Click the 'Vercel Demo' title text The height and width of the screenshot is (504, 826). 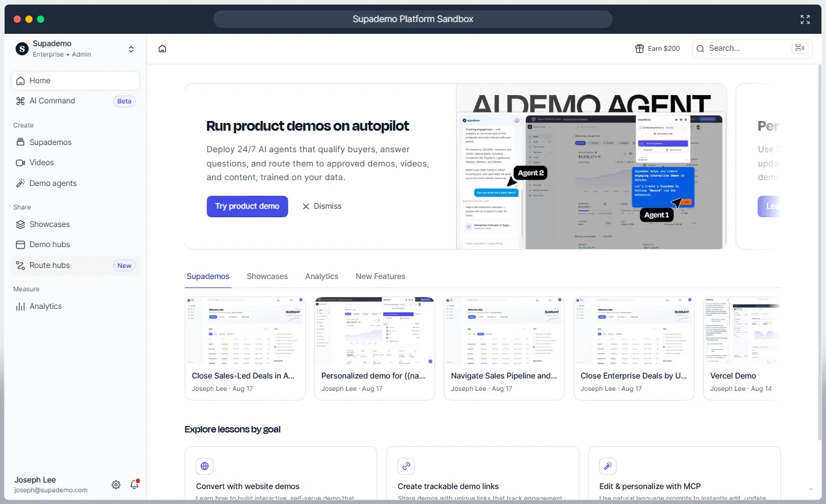pyautogui.click(x=733, y=376)
